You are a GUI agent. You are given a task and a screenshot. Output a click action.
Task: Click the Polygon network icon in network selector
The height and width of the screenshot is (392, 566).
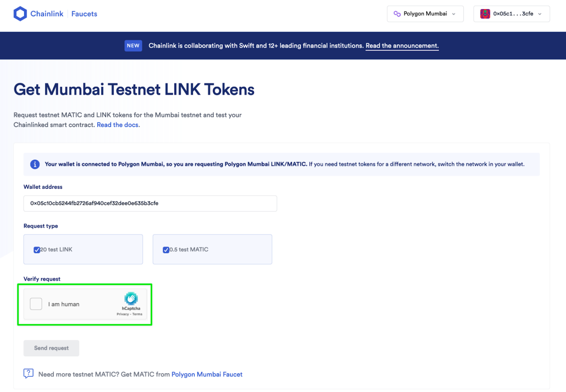click(396, 14)
